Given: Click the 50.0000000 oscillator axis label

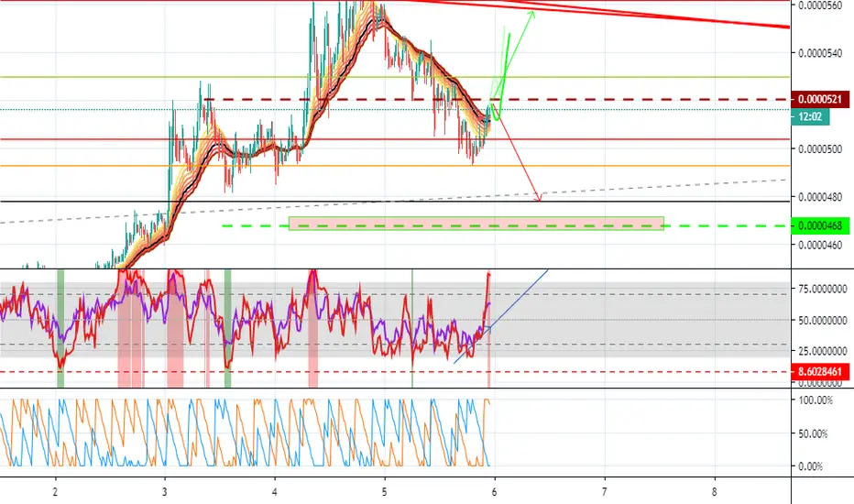Looking at the screenshot, I should [x=823, y=321].
